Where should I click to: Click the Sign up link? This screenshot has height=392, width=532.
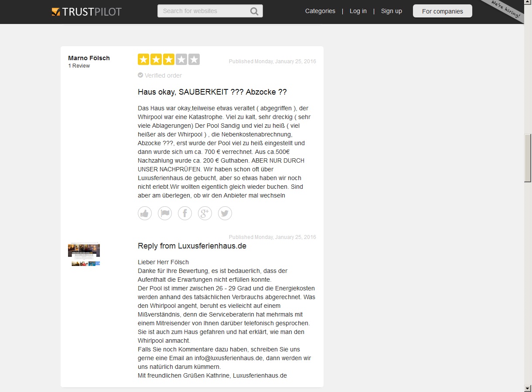coord(392,11)
